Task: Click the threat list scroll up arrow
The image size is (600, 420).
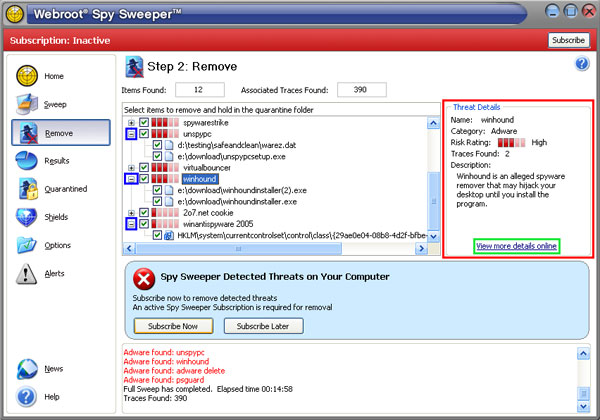Action: point(434,123)
